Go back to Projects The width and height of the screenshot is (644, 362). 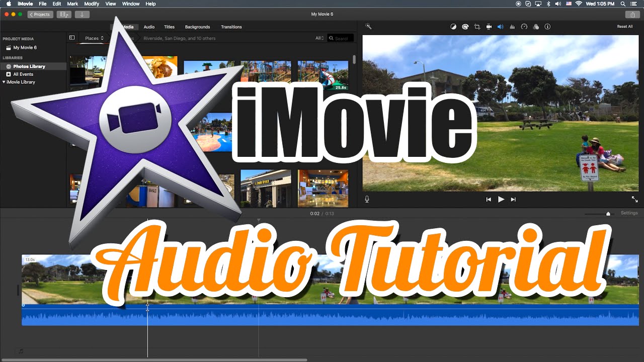[x=40, y=15]
